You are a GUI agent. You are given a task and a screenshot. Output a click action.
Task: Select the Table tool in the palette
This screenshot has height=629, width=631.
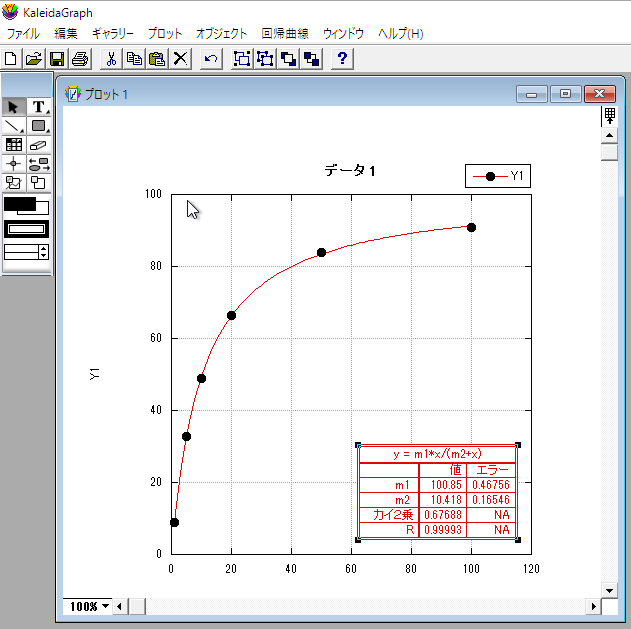tap(14, 145)
